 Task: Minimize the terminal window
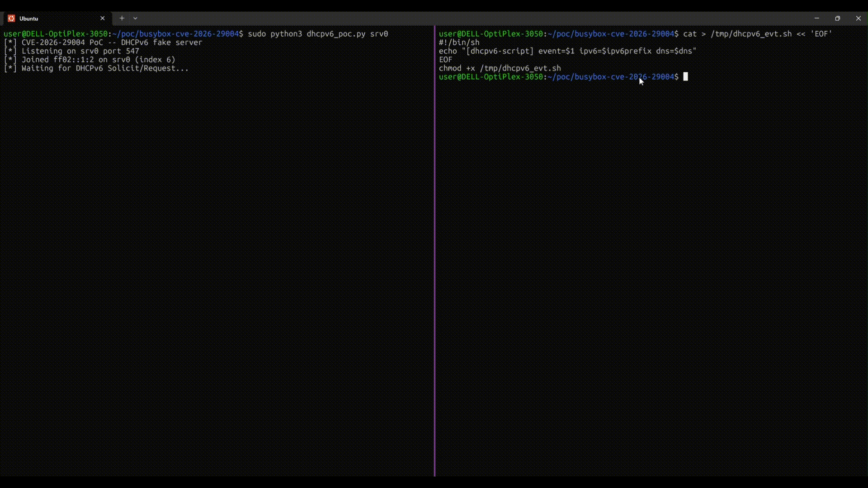click(x=816, y=19)
